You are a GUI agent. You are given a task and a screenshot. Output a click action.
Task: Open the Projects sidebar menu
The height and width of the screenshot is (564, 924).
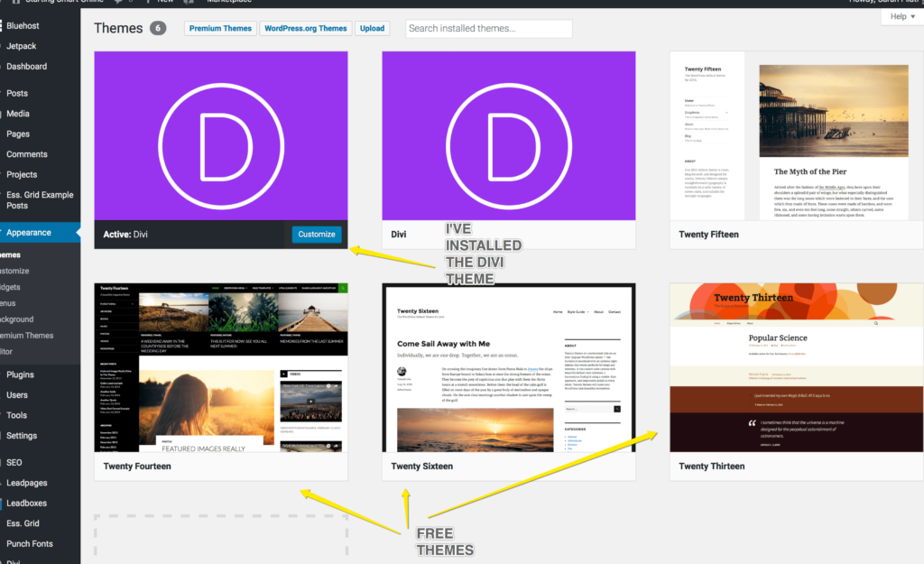click(x=22, y=174)
